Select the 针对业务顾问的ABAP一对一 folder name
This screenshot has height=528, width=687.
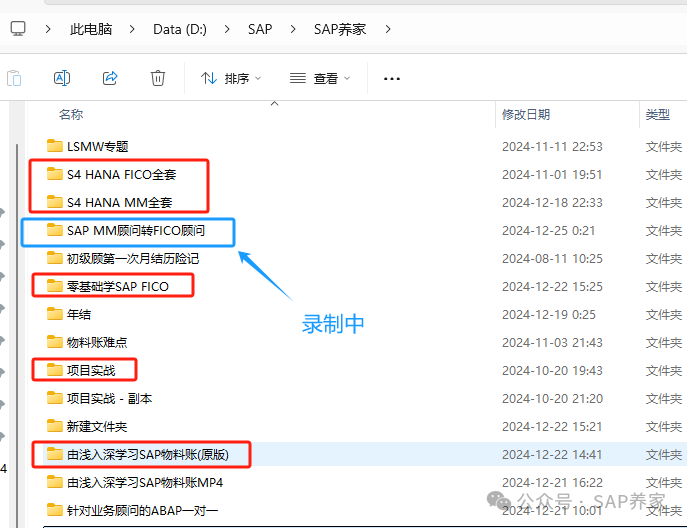coord(142,511)
